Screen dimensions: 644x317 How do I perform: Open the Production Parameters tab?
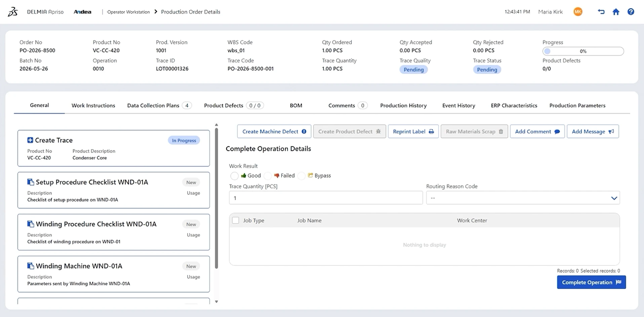577,105
